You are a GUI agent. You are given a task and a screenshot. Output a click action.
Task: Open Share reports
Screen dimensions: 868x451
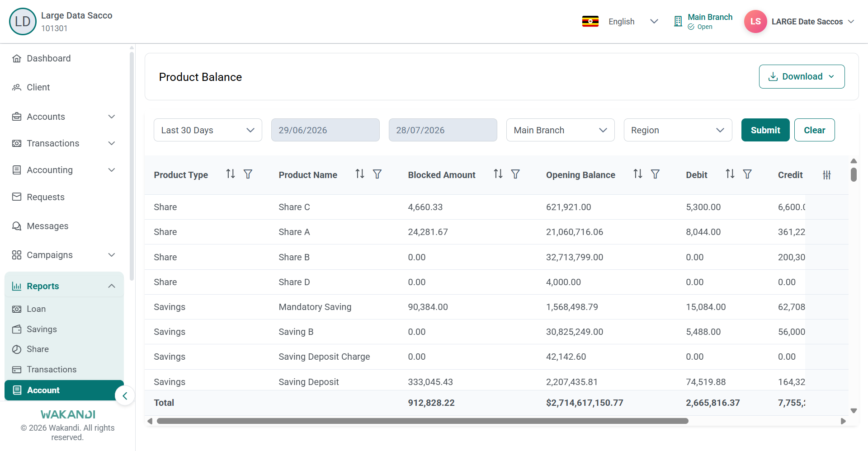(65, 349)
